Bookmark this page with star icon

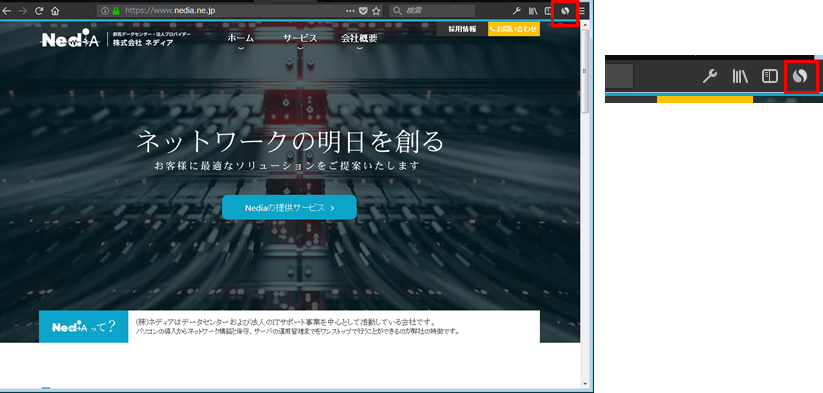tap(376, 10)
